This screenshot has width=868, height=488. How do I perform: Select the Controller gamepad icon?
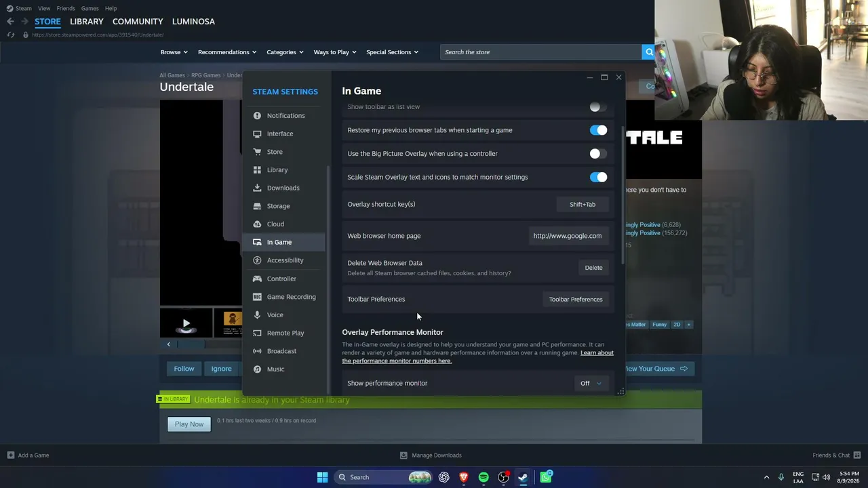[257, 279]
